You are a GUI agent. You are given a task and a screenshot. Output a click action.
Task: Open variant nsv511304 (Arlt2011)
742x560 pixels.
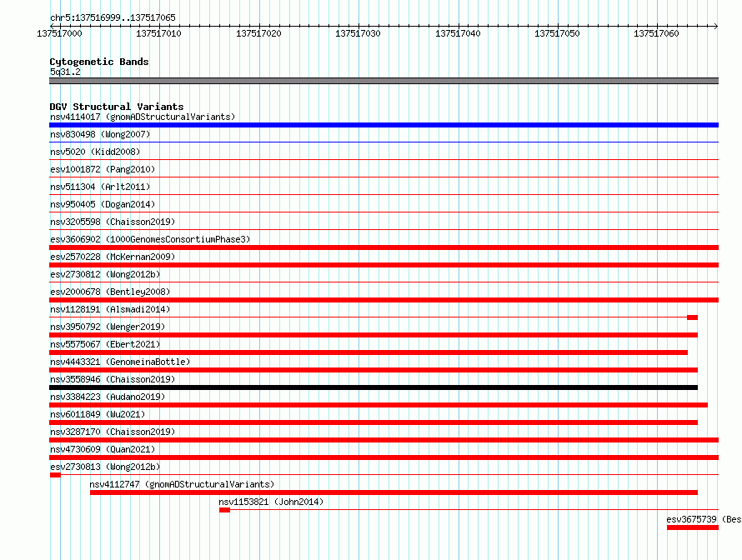click(100, 187)
